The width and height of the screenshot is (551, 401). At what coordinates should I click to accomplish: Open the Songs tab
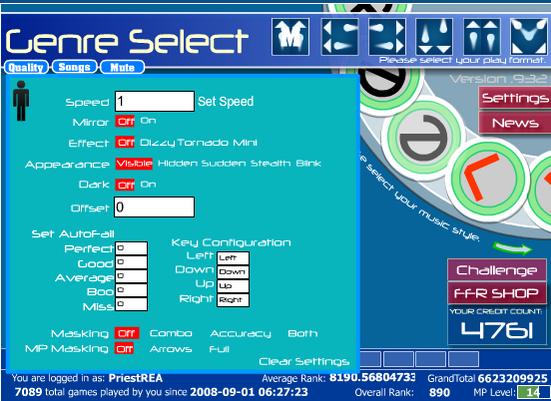point(74,67)
